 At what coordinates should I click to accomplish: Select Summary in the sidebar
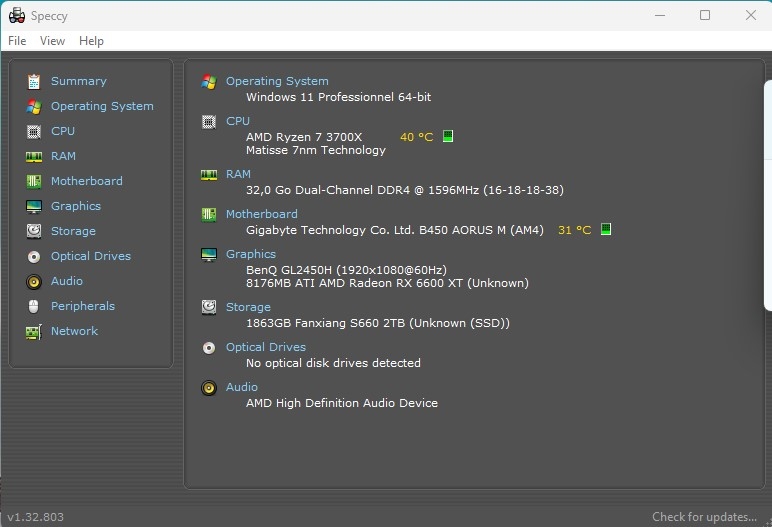click(79, 81)
